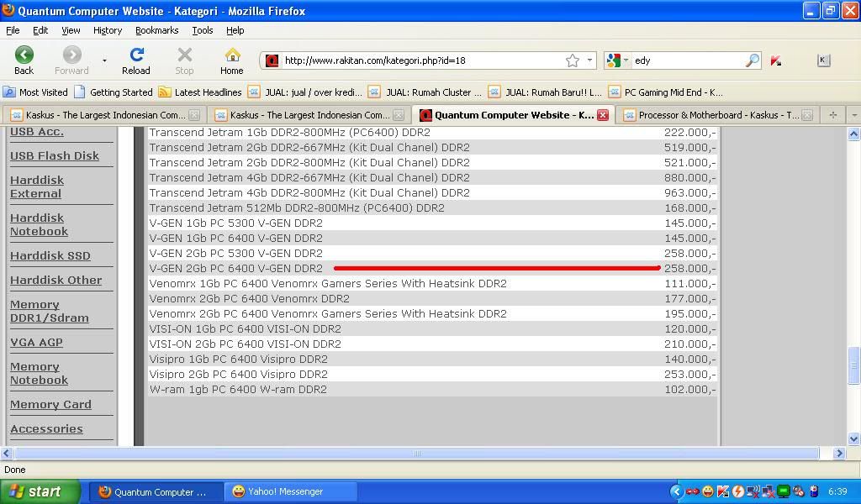Image resolution: width=861 pixels, height=504 pixels.
Task: Open the USB Flash Disk category
Action: 55,155
